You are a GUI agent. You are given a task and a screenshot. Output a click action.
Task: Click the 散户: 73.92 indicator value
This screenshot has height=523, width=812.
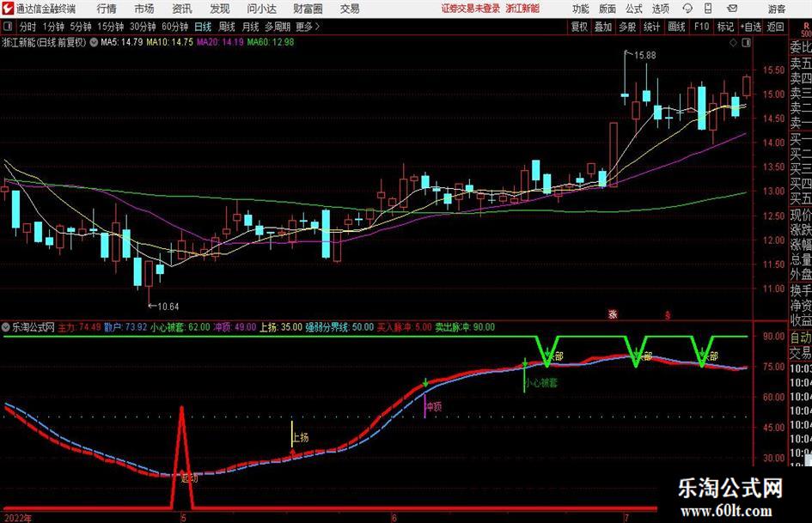[x=125, y=327]
